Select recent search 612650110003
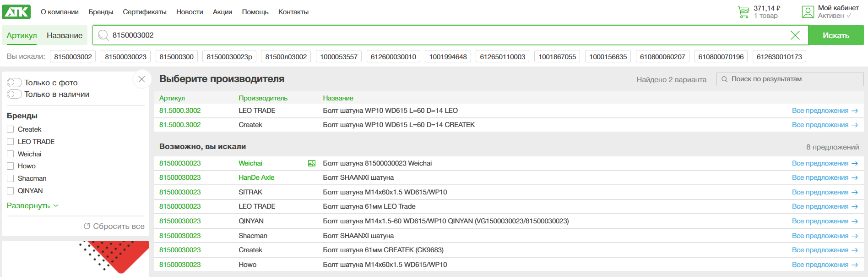Viewport: 868px width, 277px height. coord(503,57)
